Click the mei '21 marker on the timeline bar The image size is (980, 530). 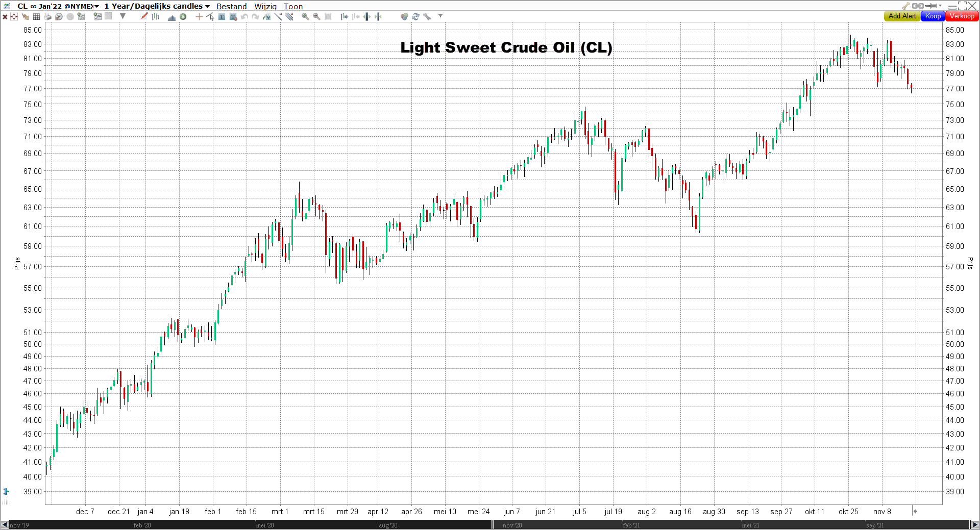(750, 525)
